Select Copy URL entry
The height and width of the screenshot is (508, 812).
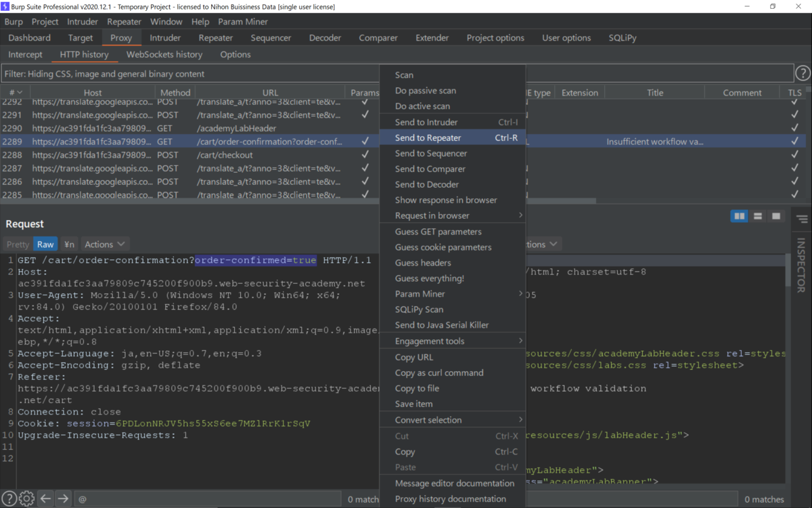pos(453,357)
